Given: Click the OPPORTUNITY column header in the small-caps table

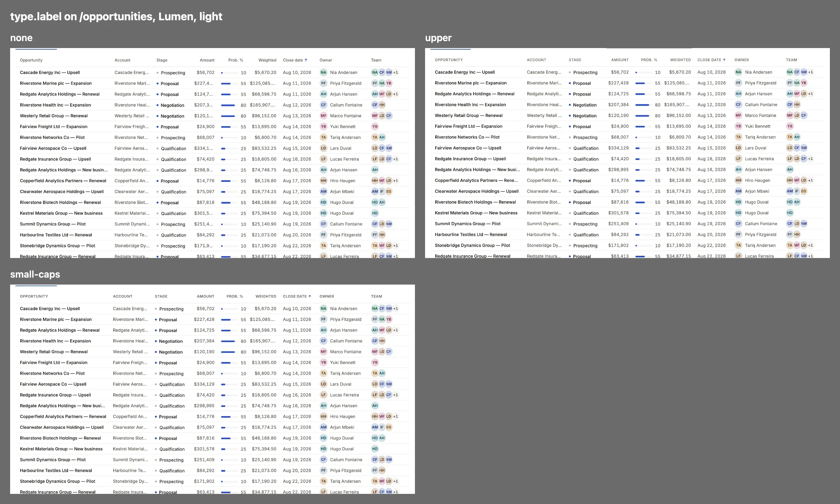Looking at the screenshot, I should point(34,296).
